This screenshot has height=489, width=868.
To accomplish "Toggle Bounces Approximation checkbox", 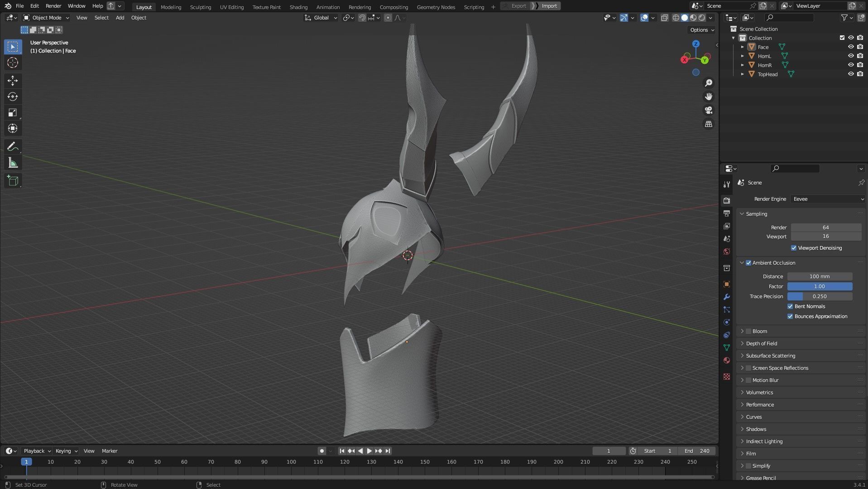I will 790,316.
